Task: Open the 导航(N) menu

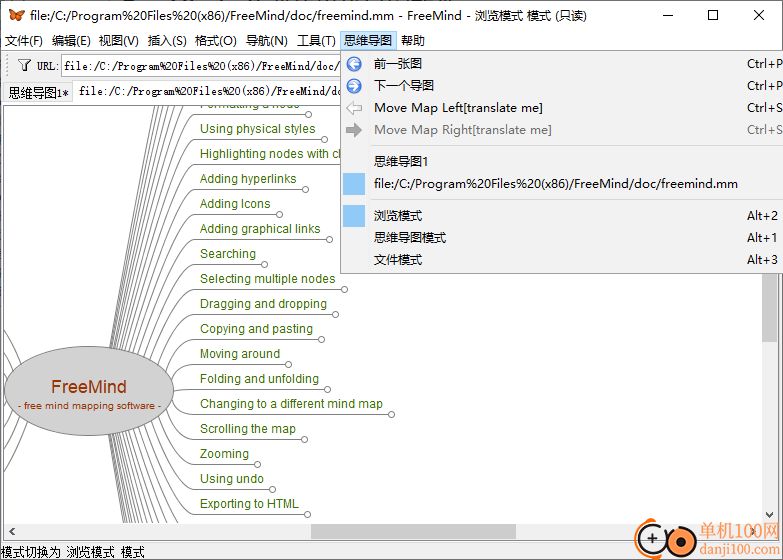Action: point(267,40)
